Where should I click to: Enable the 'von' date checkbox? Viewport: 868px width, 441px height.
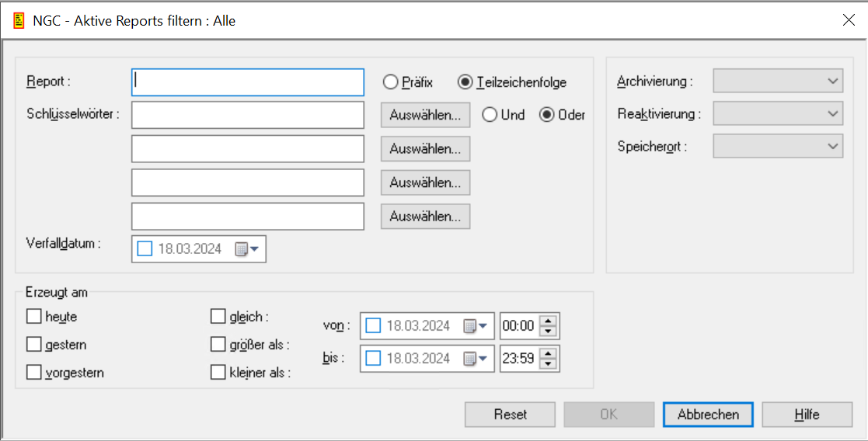tap(374, 326)
